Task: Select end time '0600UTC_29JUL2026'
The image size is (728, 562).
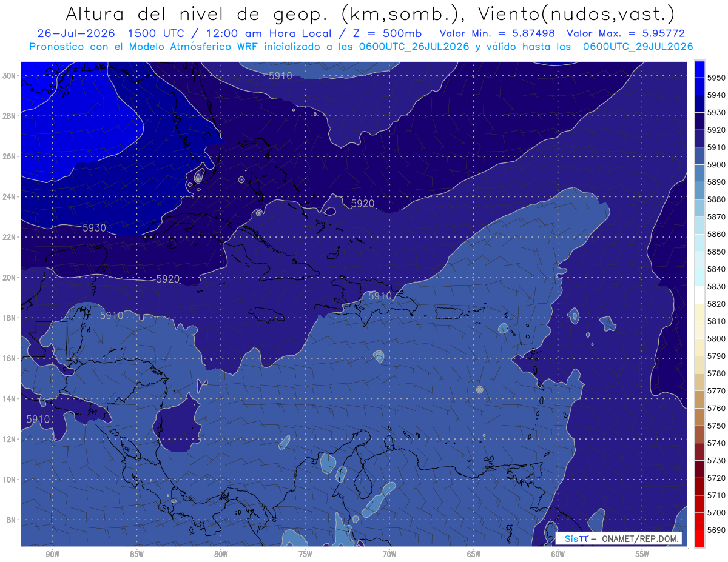Action: [x=638, y=47]
